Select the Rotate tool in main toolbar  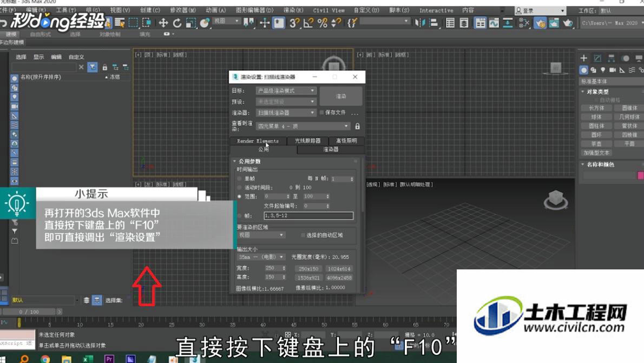pyautogui.click(x=177, y=23)
